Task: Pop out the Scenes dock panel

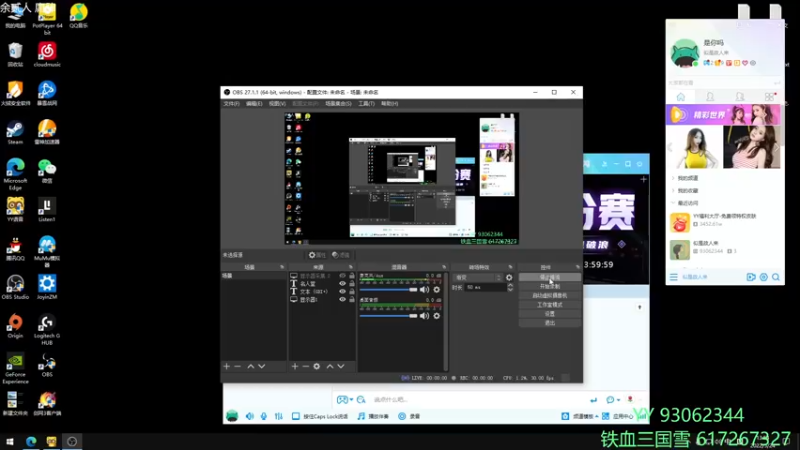Action: 282,267
